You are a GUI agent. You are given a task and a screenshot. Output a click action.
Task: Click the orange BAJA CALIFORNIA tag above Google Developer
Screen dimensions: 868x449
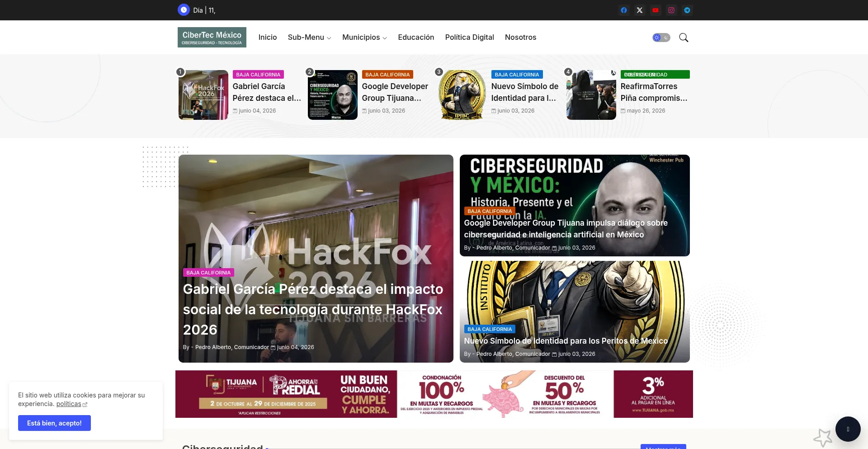[387, 75]
